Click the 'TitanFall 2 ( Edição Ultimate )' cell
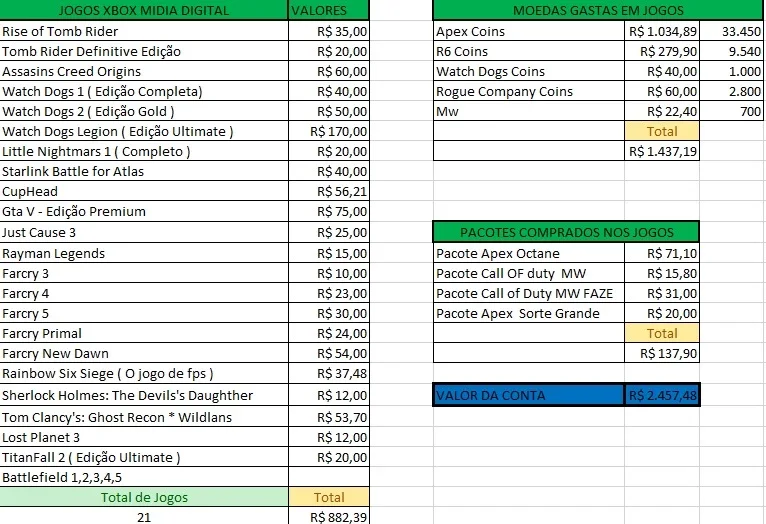766x524 pixels. [144, 457]
